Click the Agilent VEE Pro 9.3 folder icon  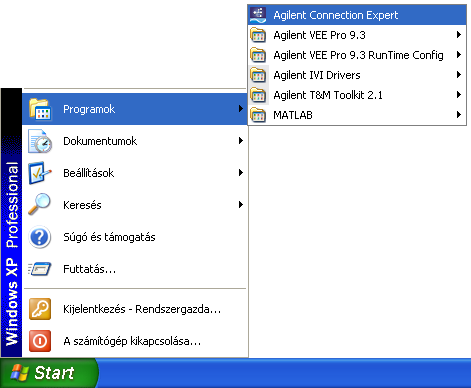point(258,35)
